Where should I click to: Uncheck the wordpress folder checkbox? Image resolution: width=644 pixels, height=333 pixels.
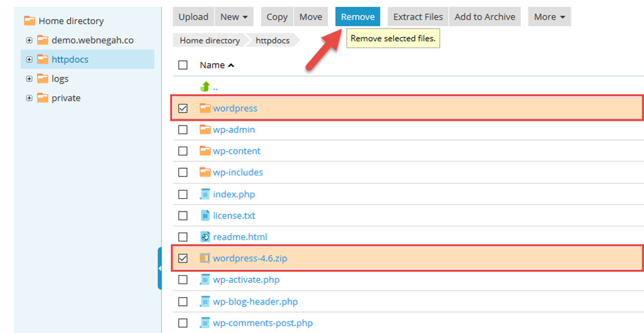coord(182,109)
